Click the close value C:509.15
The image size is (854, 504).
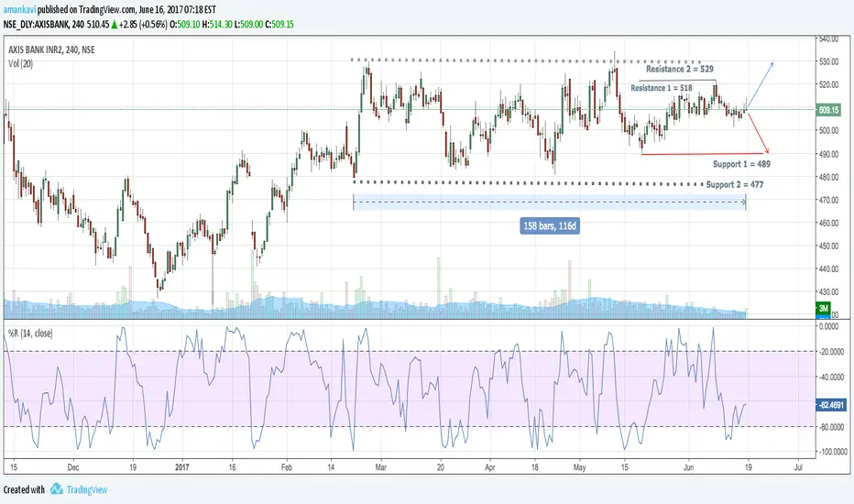(x=279, y=25)
